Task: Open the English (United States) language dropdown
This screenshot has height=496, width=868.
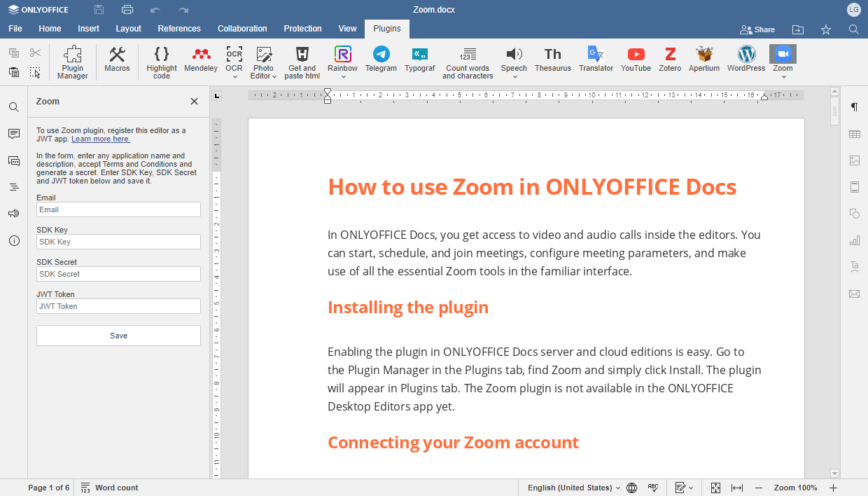Action: point(574,488)
